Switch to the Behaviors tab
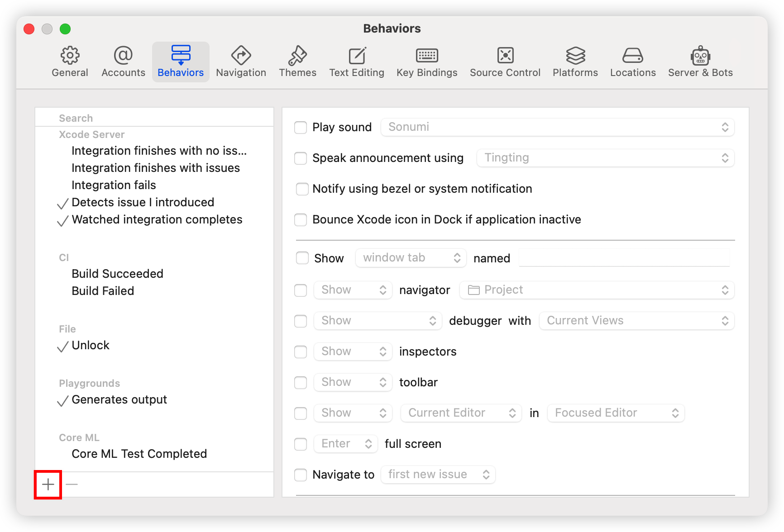The height and width of the screenshot is (532, 784). pos(180,61)
